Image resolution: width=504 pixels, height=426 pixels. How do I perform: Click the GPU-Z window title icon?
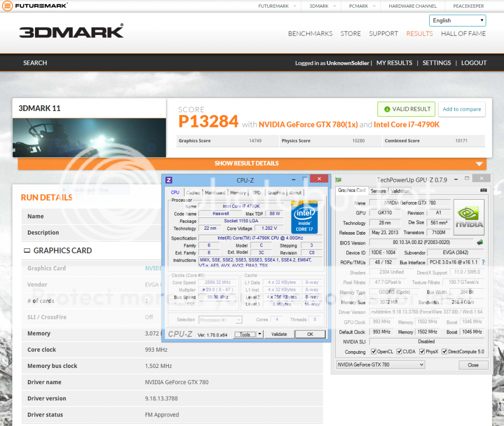pyautogui.click(x=338, y=180)
